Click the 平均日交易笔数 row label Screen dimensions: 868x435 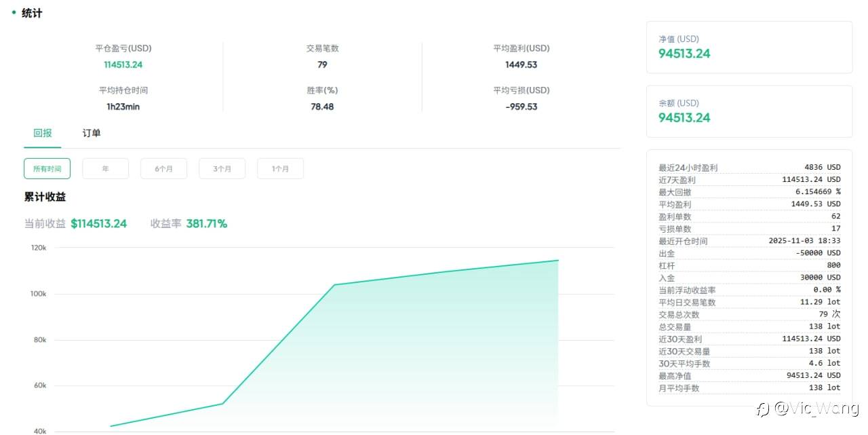(687, 302)
